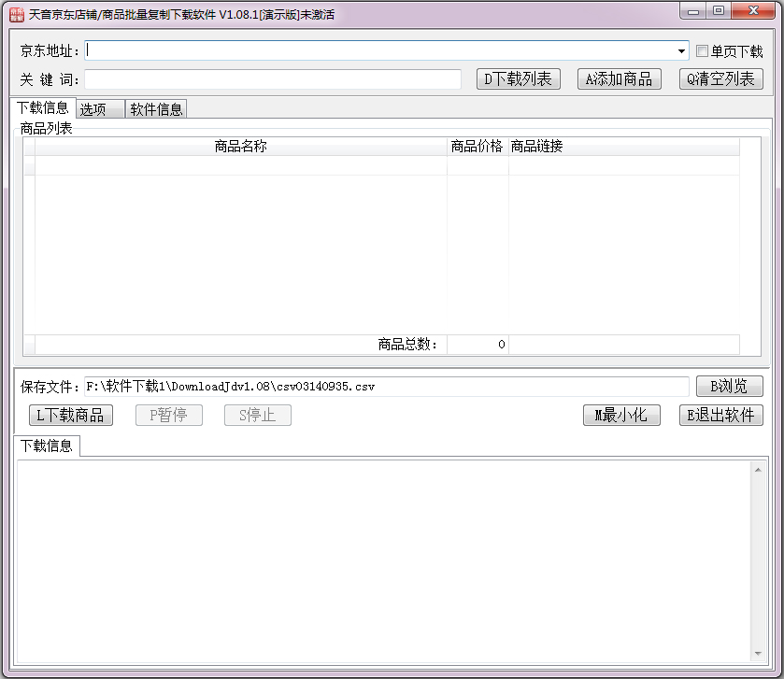Click the Q清空列表 button
Image resolution: width=784 pixels, height=679 pixels.
[x=720, y=78]
